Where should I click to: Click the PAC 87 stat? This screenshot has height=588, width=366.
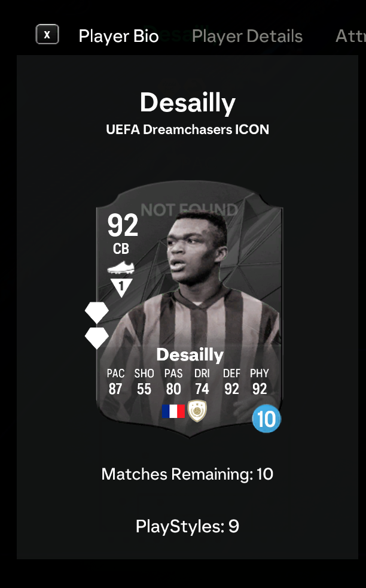point(115,382)
